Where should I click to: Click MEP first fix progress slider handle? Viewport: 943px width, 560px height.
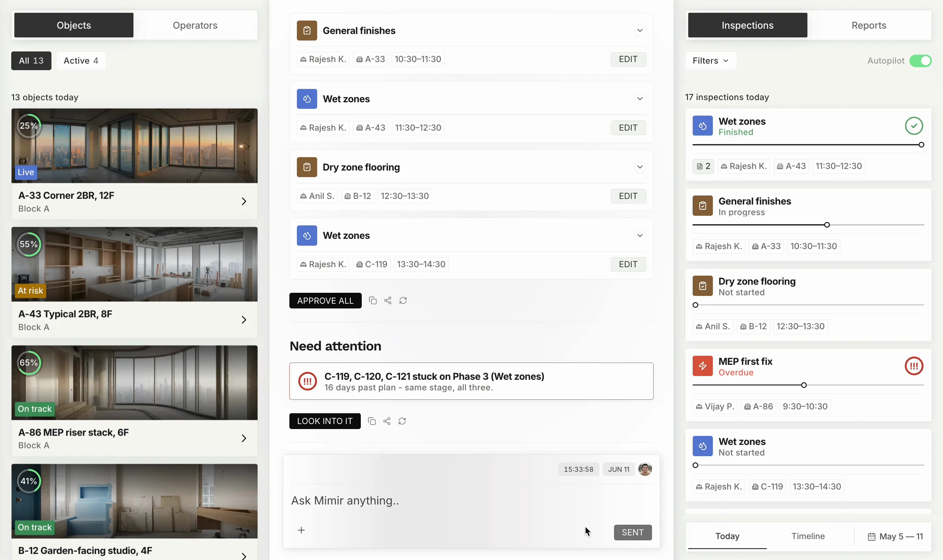pos(804,385)
